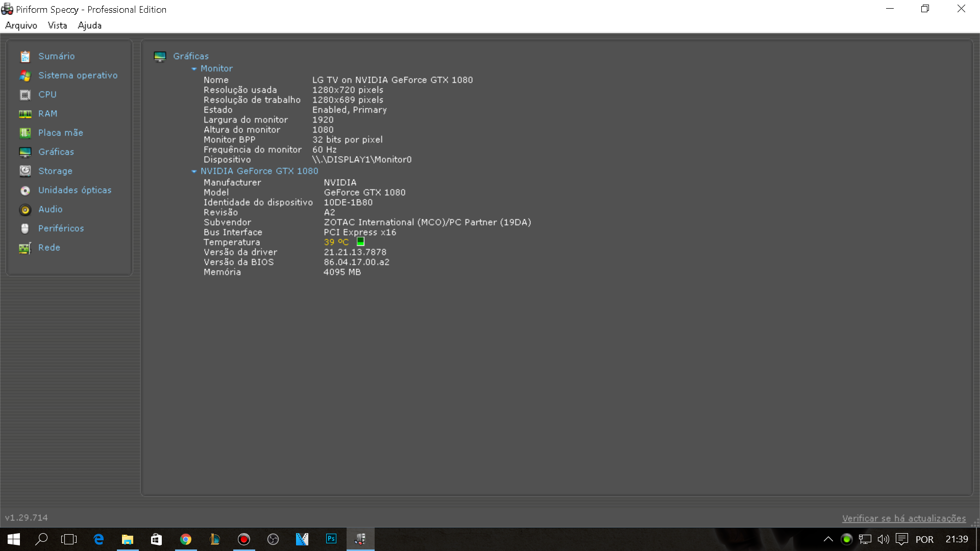Select the CPU chip icon

point(25,95)
